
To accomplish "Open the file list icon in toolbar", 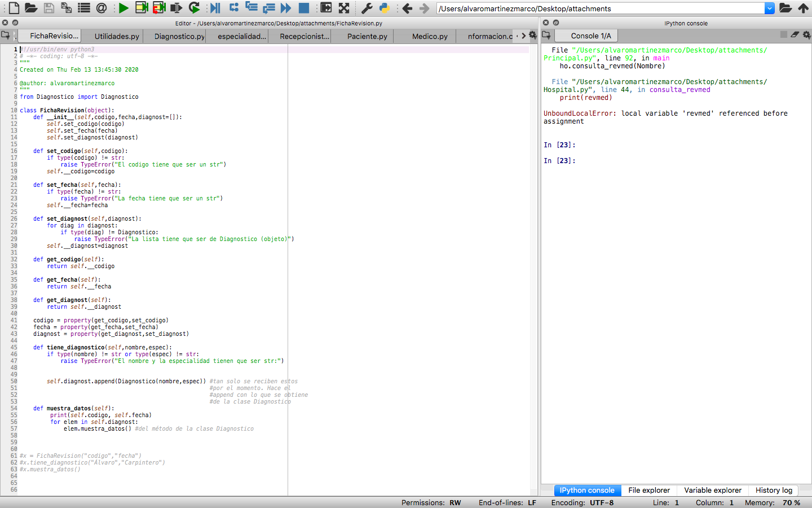I will [x=84, y=8].
